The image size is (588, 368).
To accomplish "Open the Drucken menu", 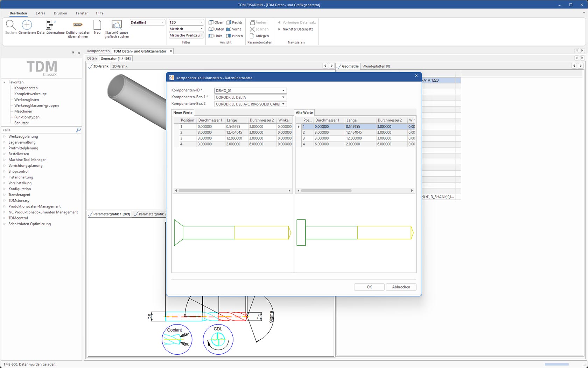I will click(x=60, y=13).
